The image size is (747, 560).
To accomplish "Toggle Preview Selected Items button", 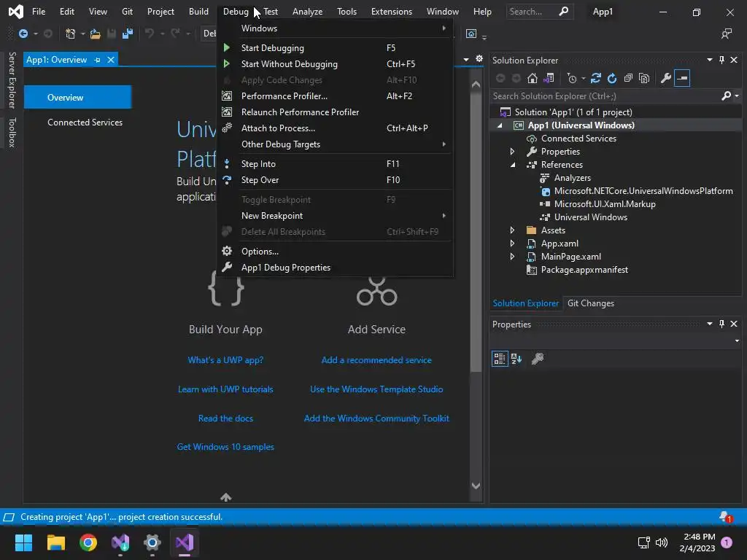I will (x=682, y=78).
